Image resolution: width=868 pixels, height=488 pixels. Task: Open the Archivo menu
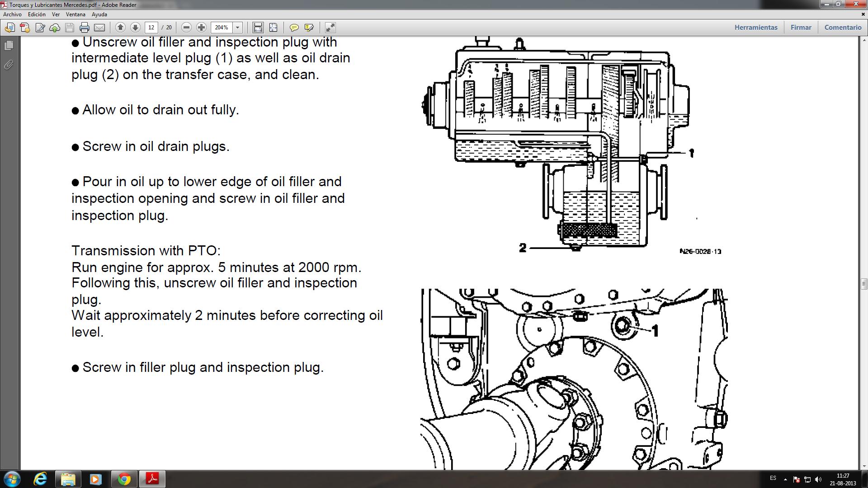pyautogui.click(x=12, y=14)
